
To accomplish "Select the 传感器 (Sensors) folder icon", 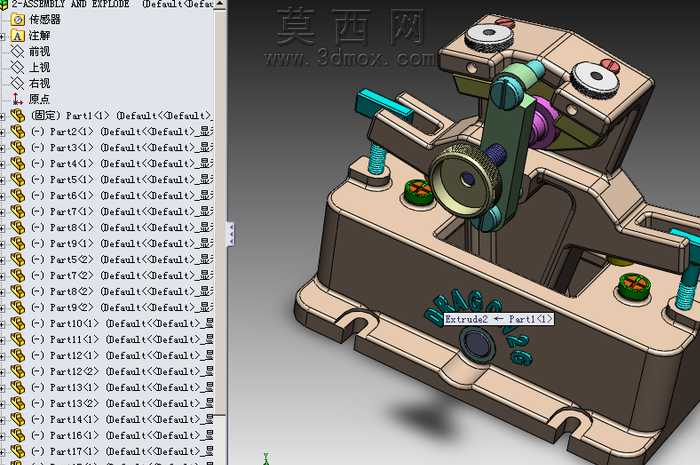I will click(18, 20).
